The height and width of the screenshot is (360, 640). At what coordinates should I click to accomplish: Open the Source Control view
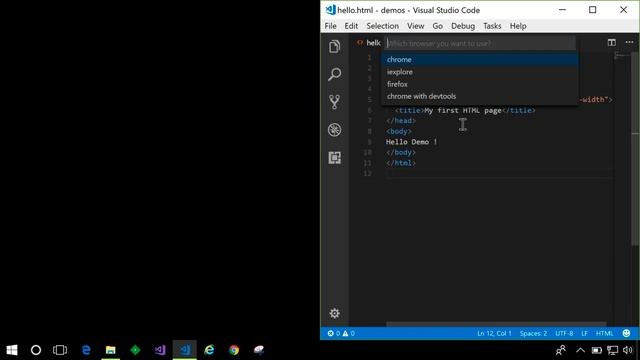pyautogui.click(x=334, y=102)
